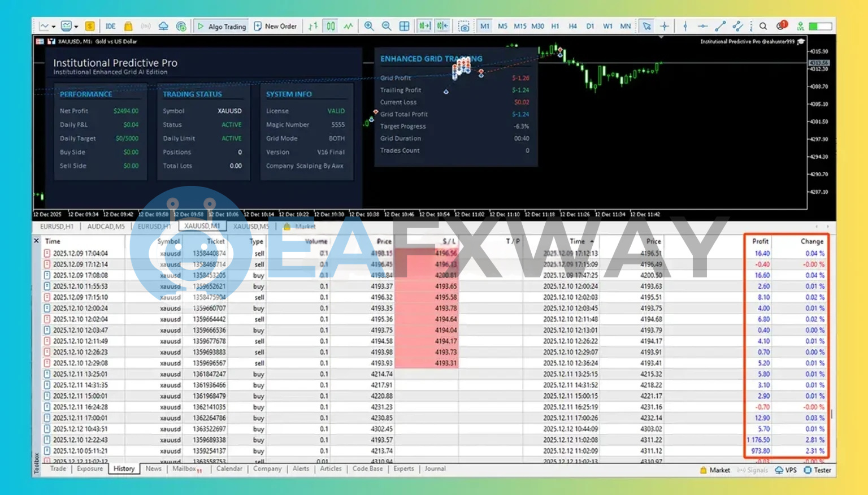Click the tile windows grid icon
The width and height of the screenshot is (868, 495).
405,26
